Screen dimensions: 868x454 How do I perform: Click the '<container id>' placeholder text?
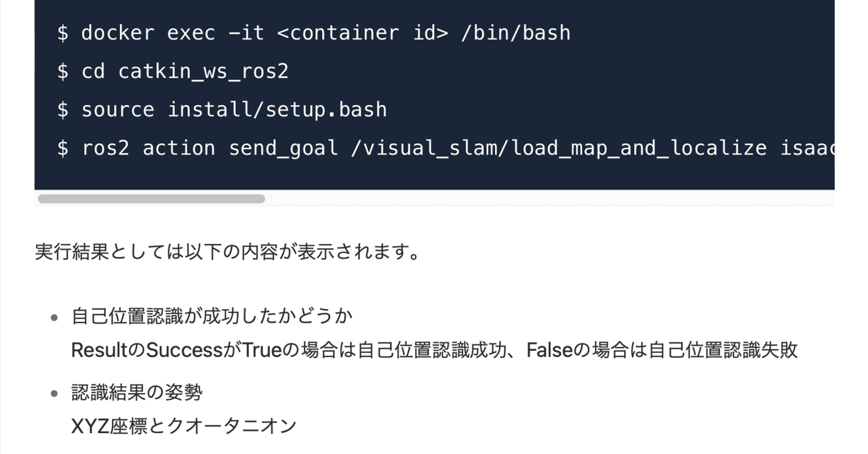(x=363, y=33)
